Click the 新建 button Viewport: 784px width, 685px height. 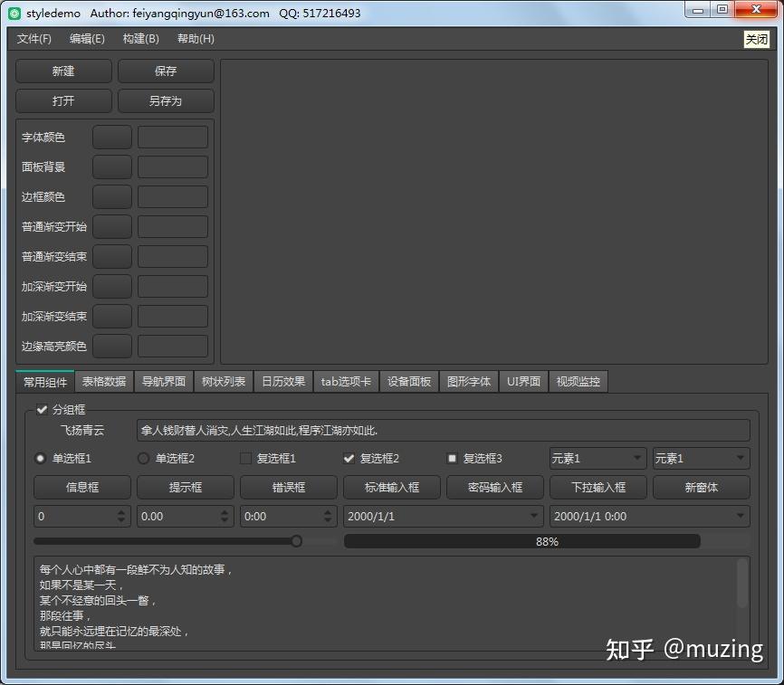point(63,71)
